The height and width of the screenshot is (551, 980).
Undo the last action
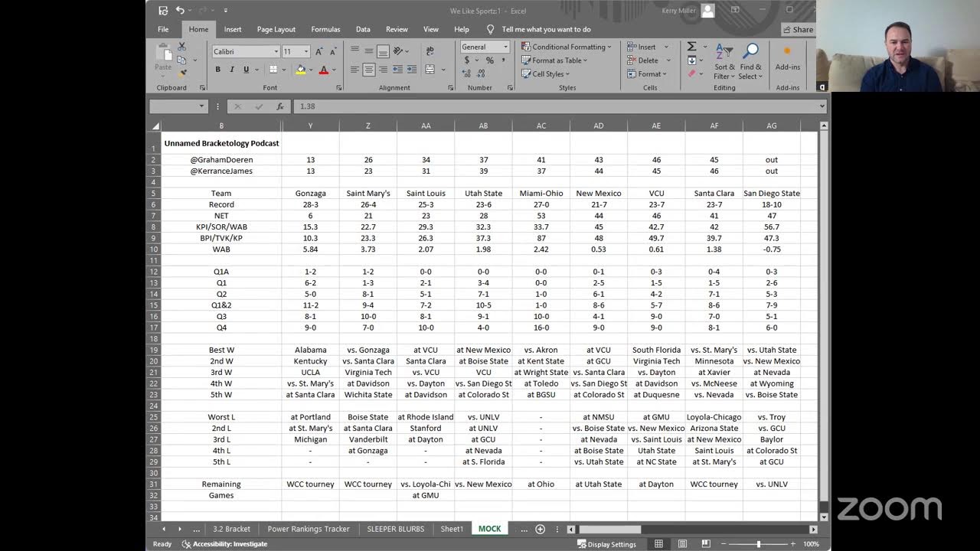click(180, 11)
